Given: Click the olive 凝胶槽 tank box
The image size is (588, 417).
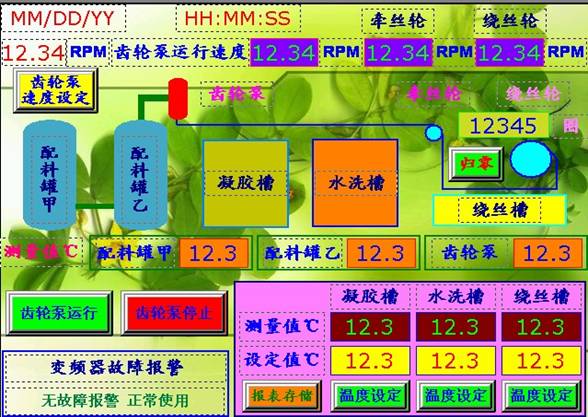Looking at the screenshot, I should coord(245,183).
